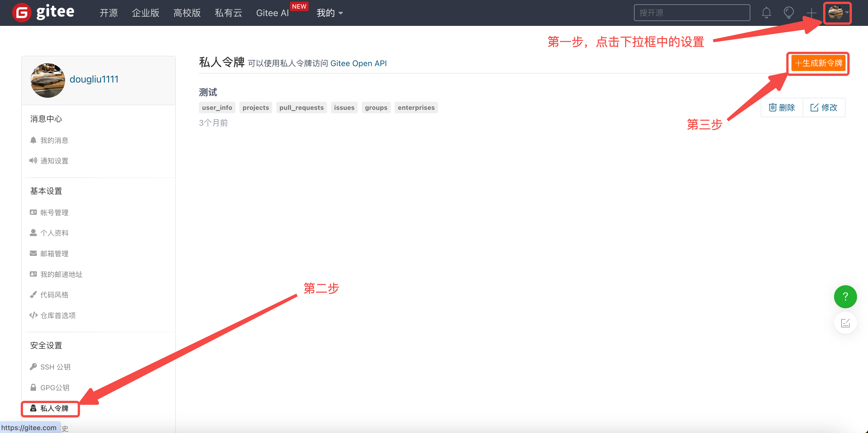Open 仓库首选项 in the sidebar

tap(53, 315)
